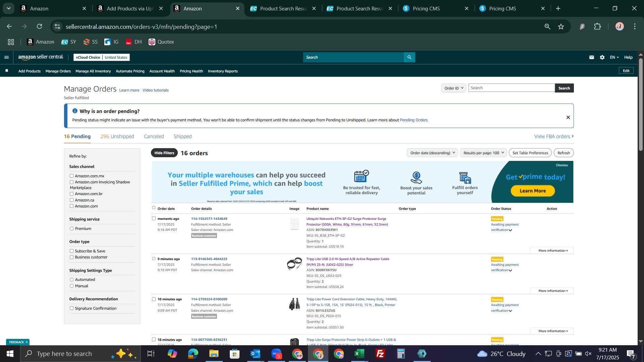Screen dimensions: 644x362
Task: Check the Business customer order type
Action: pos(71,257)
